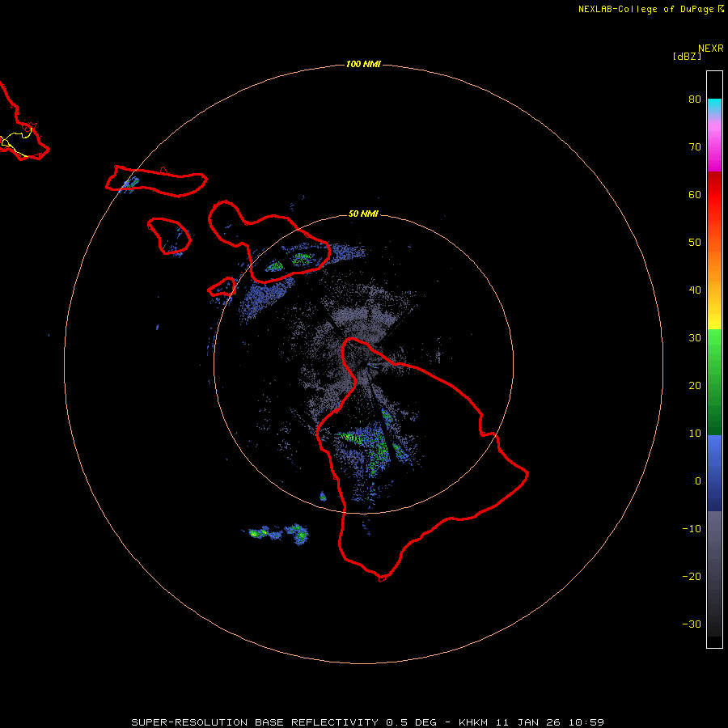Click the green segment of the reflectivity color bar
Viewport: 728px width, 728px height.
coord(714,382)
